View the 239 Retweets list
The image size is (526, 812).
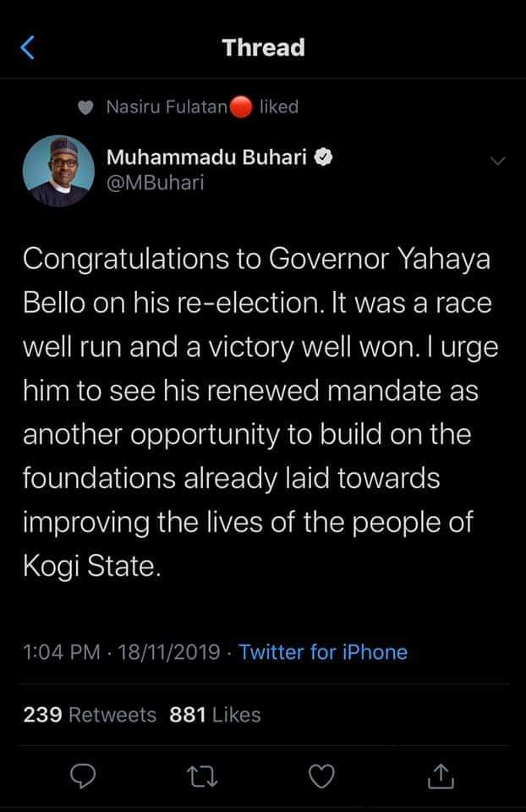pyautogui.click(x=90, y=715)
